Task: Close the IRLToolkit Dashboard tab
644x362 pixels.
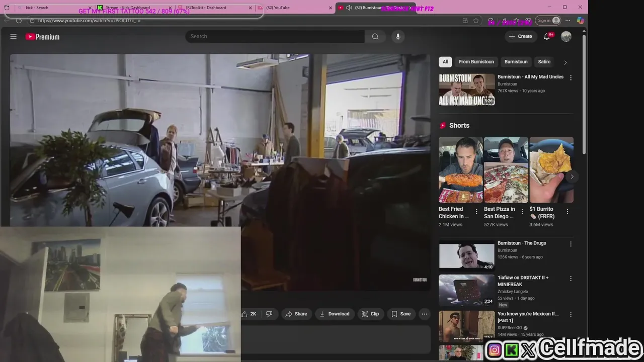Action: (251, 8)
